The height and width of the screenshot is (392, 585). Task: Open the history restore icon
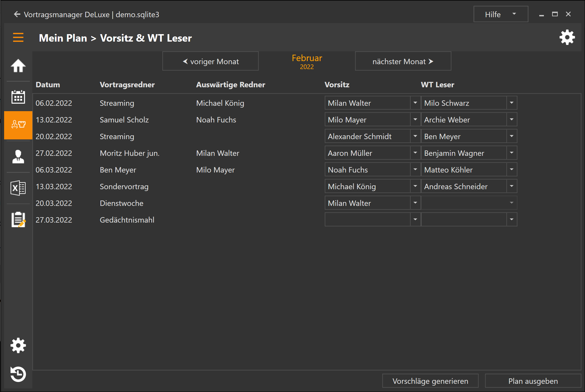pos(18,374)
